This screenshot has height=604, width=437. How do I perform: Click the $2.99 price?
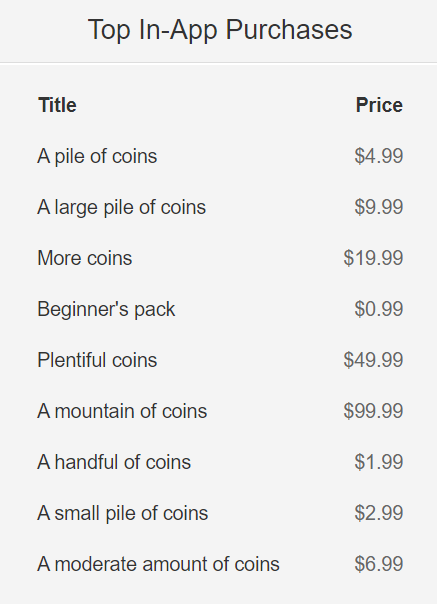point(378,513)
